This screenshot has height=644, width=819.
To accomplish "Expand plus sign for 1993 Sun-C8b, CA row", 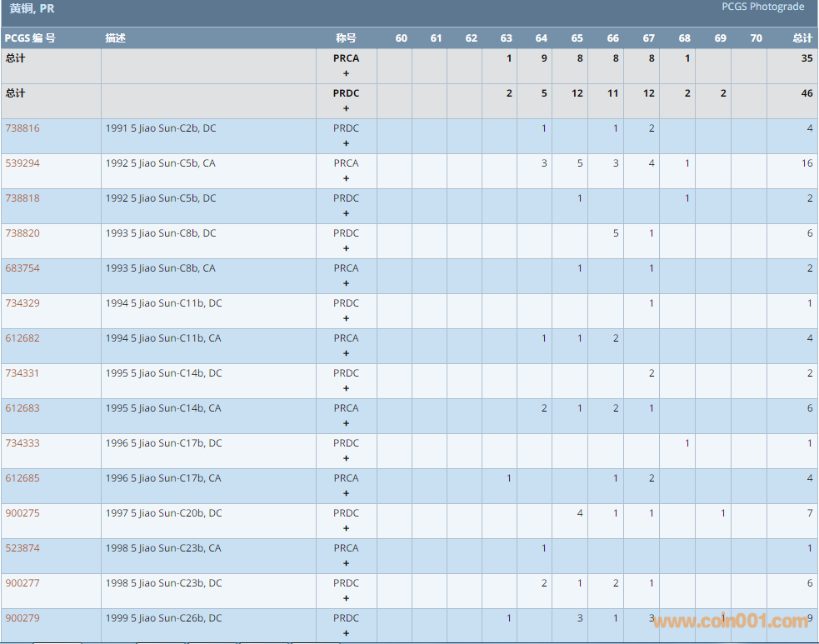I will [346, 283].
